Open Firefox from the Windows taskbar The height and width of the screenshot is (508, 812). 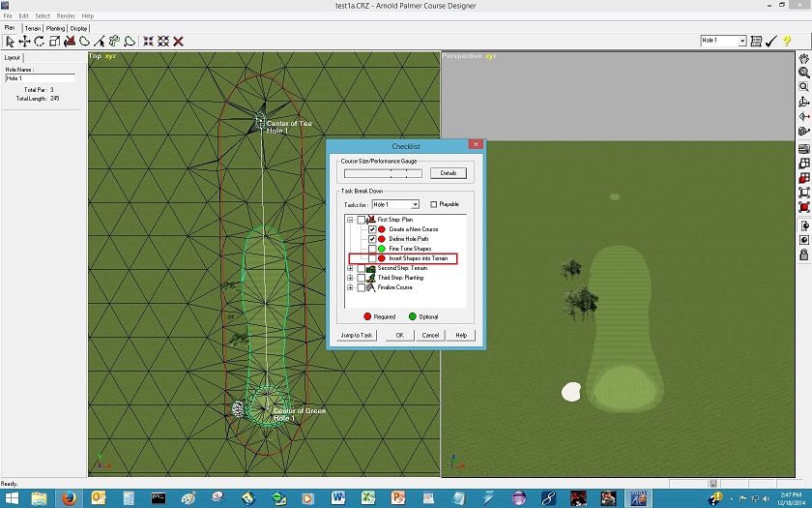(69, 498)
